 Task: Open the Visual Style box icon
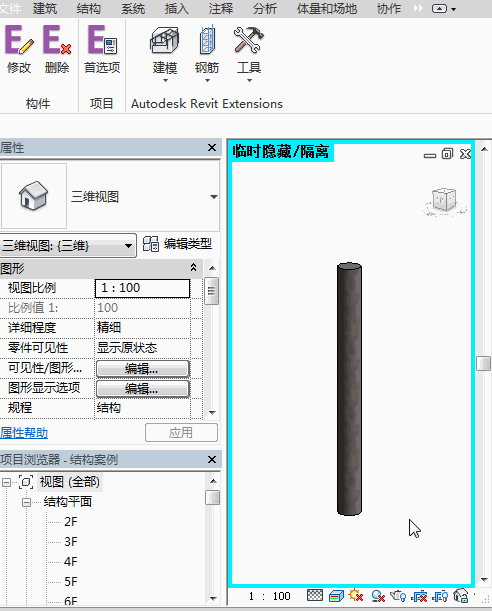(x=336, y=595)
